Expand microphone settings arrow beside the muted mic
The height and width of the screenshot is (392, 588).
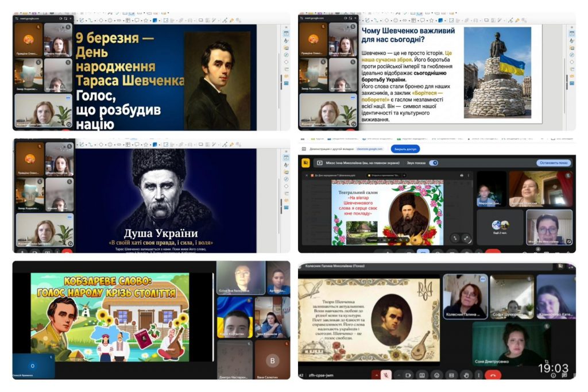(377, 375)
